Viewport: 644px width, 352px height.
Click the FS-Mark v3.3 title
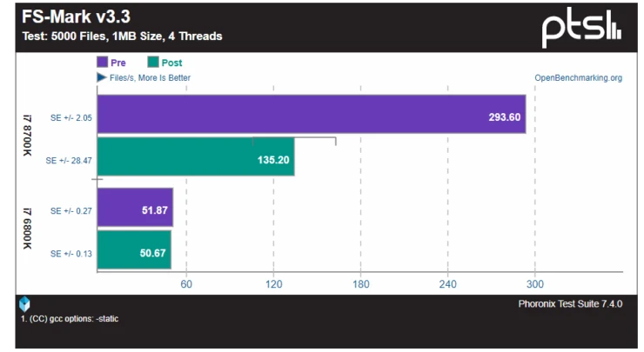(x=70, y=18)
